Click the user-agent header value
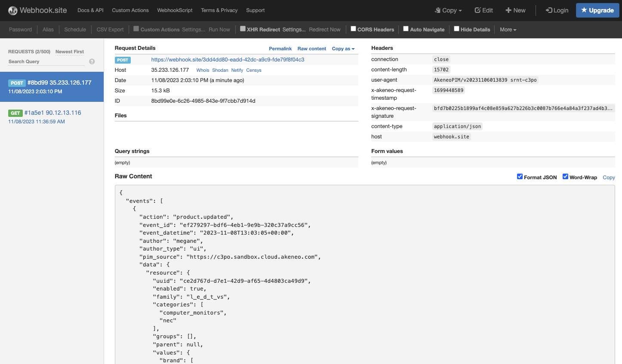 tap(485, 80)
